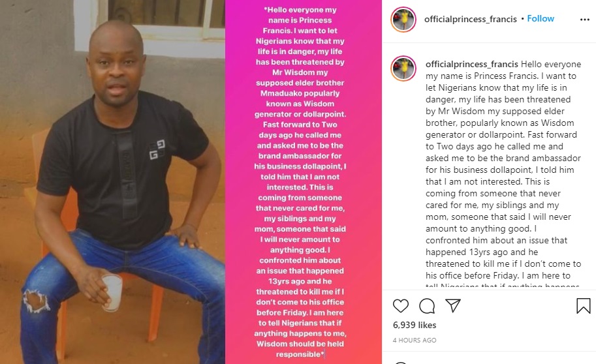Click the cut-off last caption line
This screenshot has width=596, height=364.
tap(503, 285)
